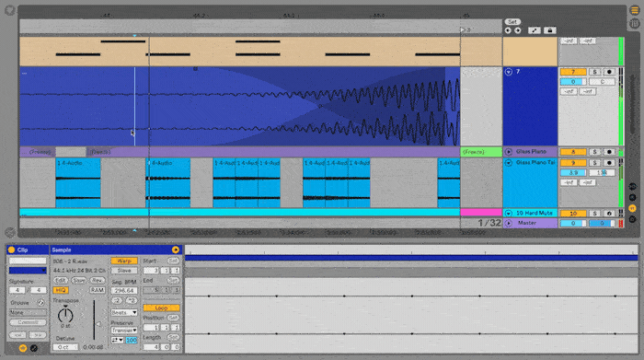Image resolution: width=644 pixels, height=360 pixels.
Task: Toggle the Loop switch
Action: (161, 308)
